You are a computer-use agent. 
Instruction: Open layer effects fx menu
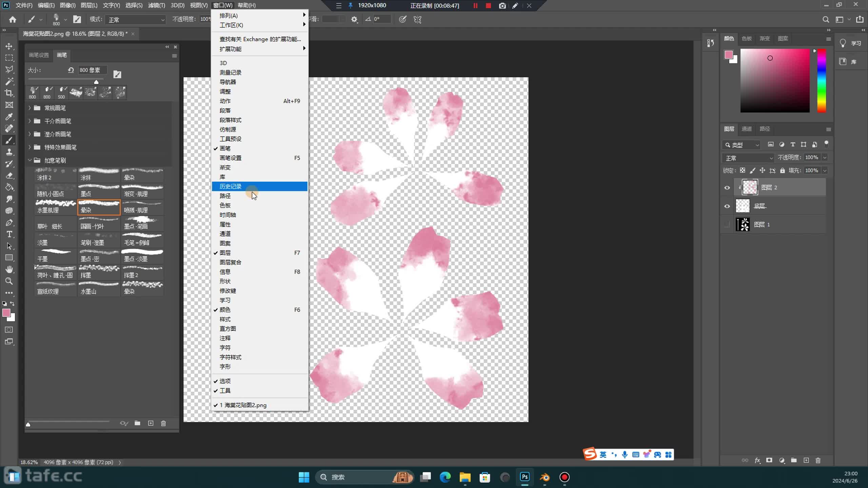pos(757,460)
